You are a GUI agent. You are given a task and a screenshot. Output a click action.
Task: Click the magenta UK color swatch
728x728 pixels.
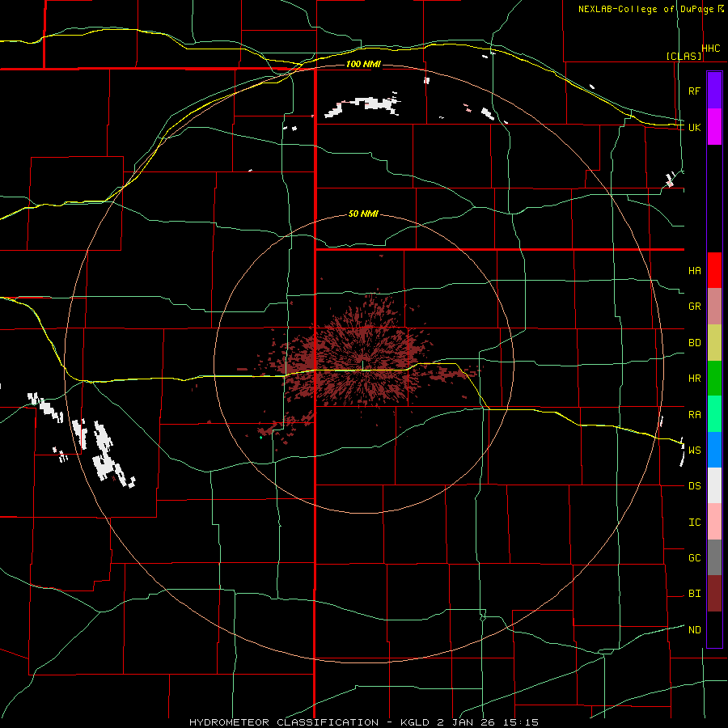pos(714,127)
